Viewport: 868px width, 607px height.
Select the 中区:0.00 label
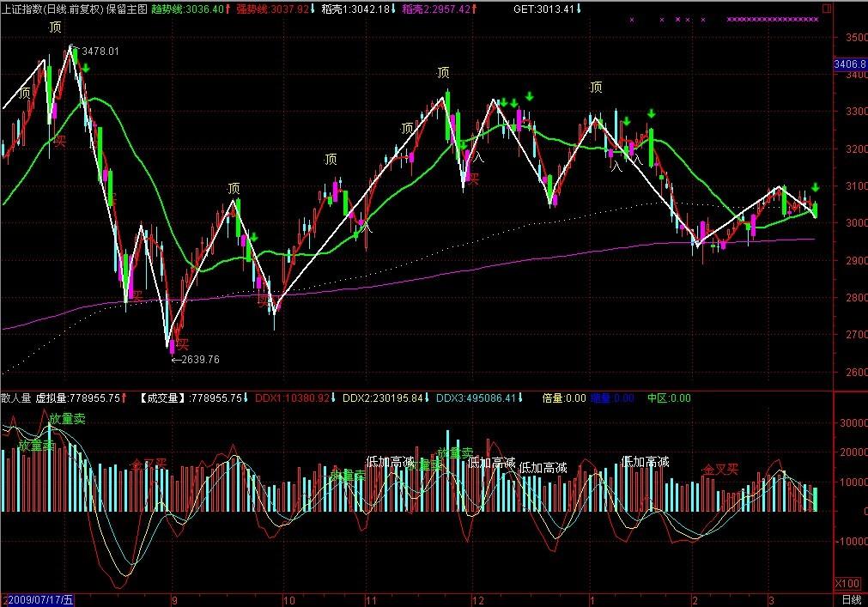click(x=670, y=398)
